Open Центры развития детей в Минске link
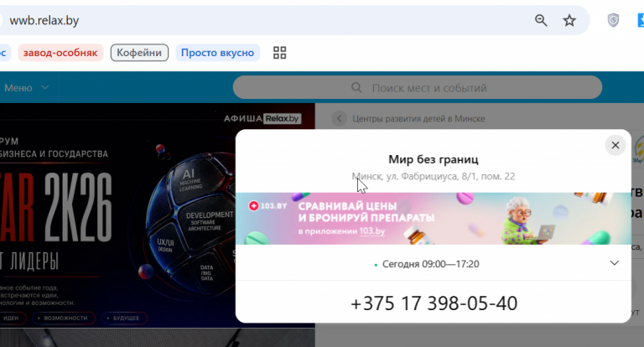The image size is (644, 347). coord(418,119)
